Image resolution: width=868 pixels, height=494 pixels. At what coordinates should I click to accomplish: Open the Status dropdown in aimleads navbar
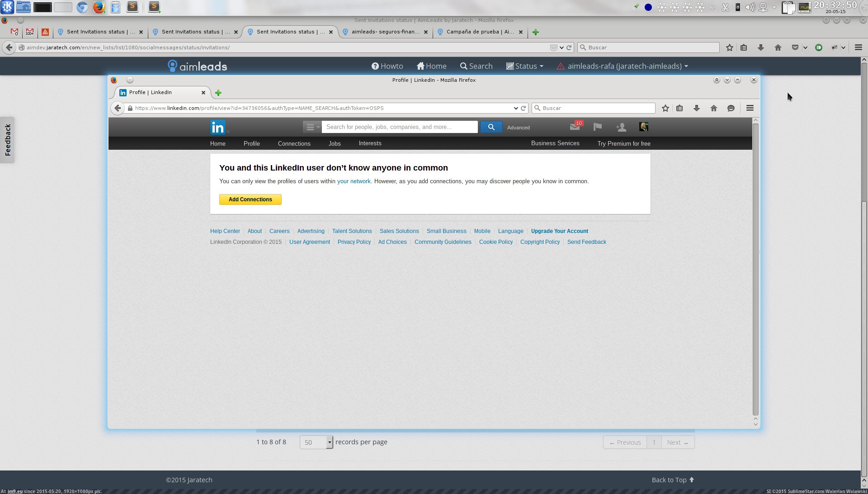pos(524,66)
